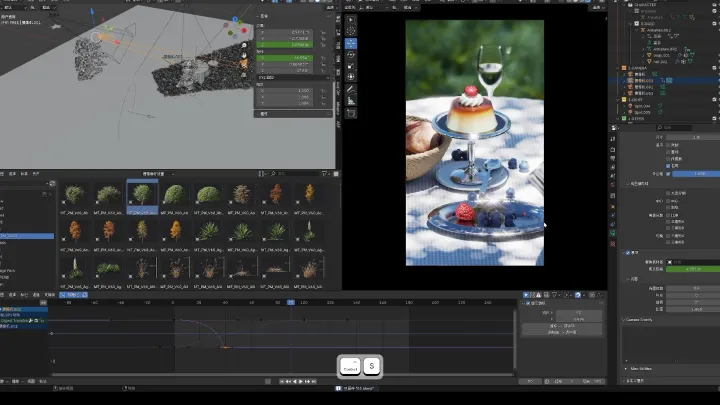Select the blue-highlighted tree asset thumbnail

(142, 197)
